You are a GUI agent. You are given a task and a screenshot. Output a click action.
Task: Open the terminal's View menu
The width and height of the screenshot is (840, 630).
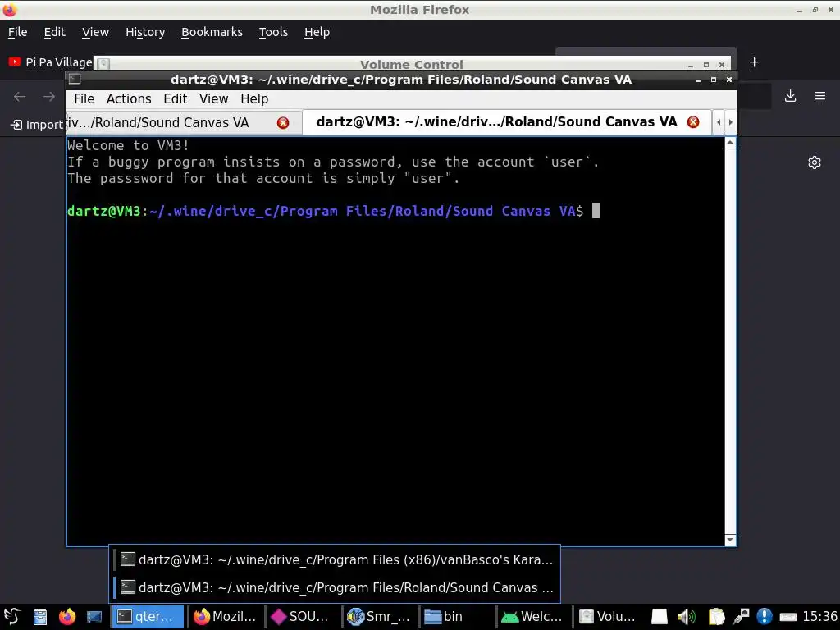click(214, 99)
